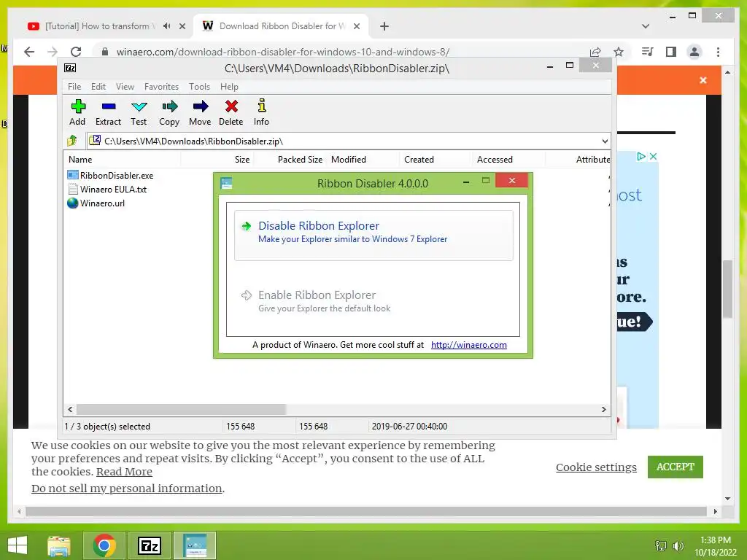Bookmark this page with the star icon
This screenshot has width=747, height=560.
619,52
